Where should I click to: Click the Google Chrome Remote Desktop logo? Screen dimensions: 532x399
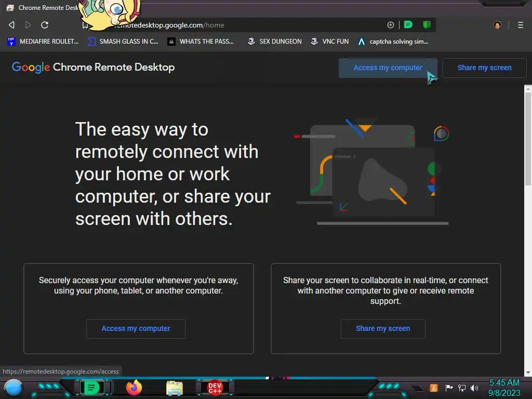(x=94, y=67)
